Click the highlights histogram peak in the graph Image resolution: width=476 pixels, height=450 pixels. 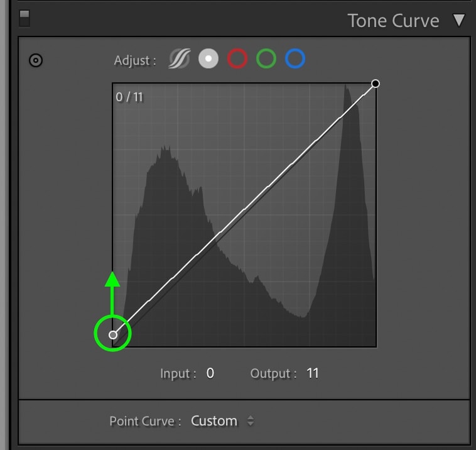(346, 91)
